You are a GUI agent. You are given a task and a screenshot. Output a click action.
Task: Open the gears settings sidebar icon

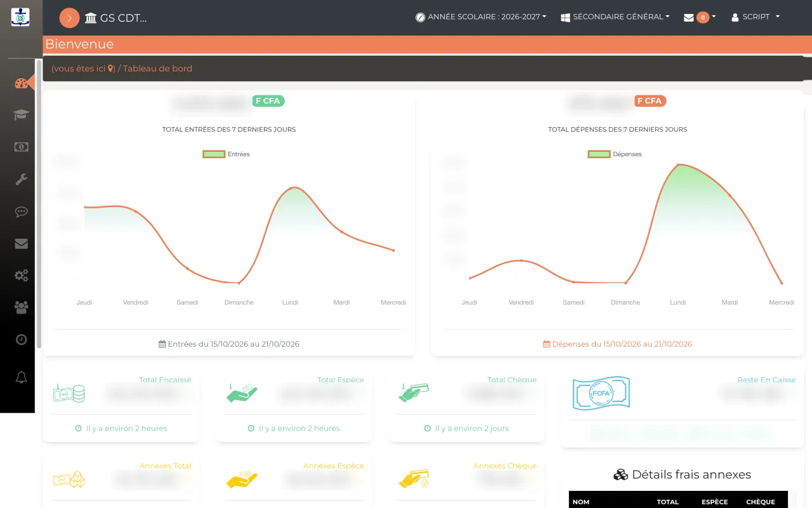21,276
